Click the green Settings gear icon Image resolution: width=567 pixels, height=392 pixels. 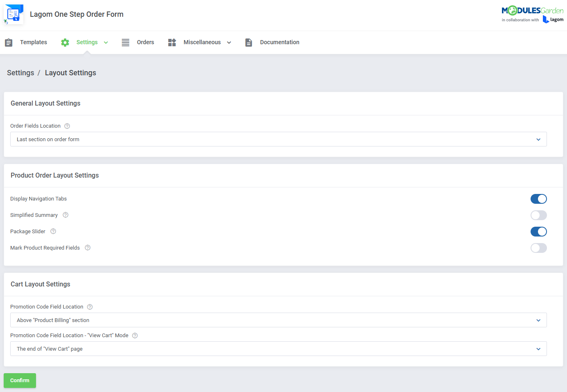coord(65,42)
